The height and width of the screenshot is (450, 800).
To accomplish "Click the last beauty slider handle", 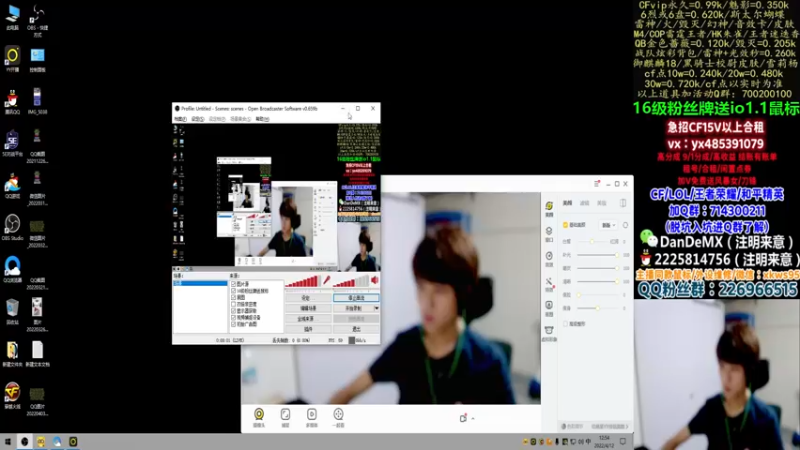I will 597,308.
